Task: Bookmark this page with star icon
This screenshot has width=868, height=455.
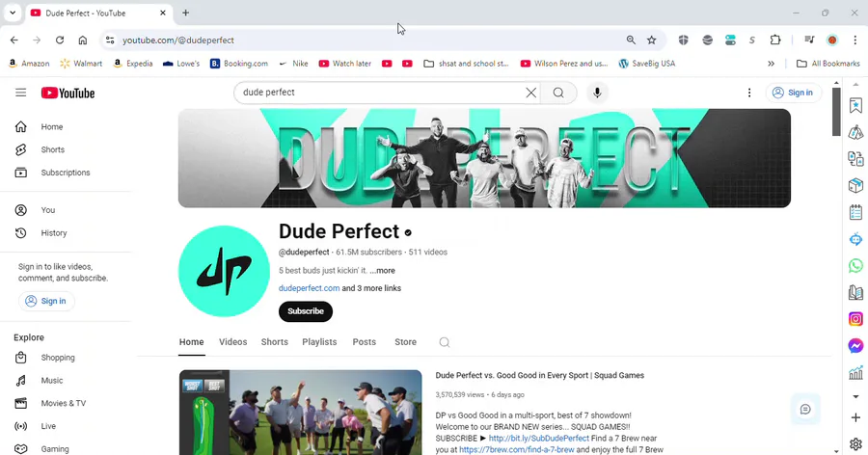Action: point(652,40)
